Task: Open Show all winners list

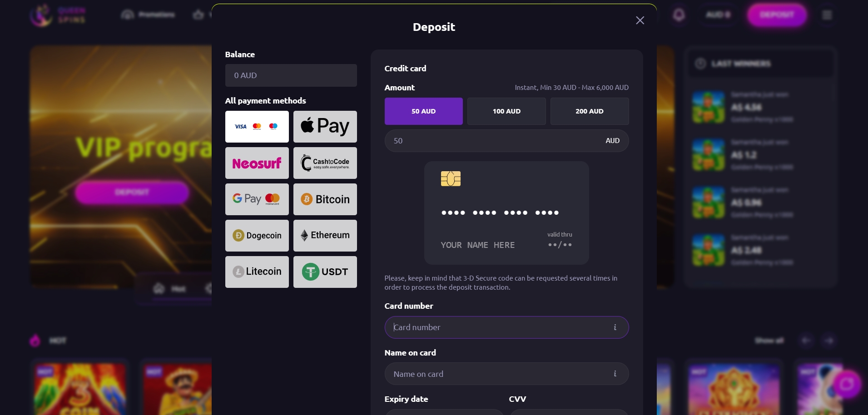Action: coord(769,341)
